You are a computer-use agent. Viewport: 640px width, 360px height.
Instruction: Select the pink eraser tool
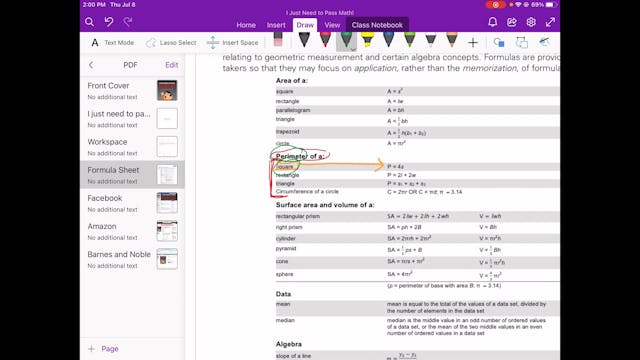coord(278,40)
